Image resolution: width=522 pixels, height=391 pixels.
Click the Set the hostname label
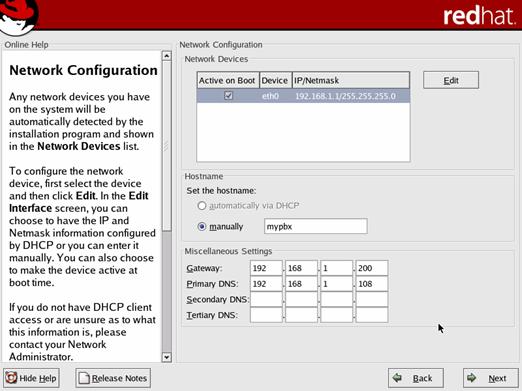pyautogui.click(x=221, y=191)
